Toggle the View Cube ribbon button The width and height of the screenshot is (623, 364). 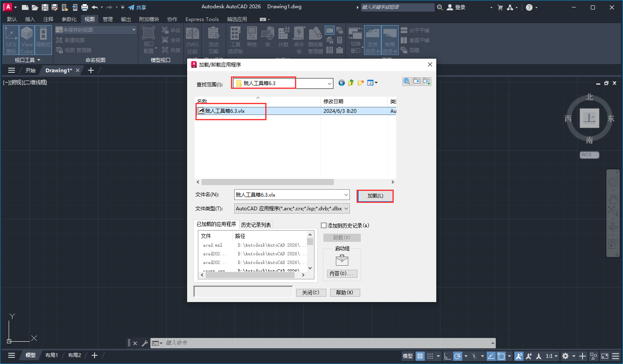27,40
